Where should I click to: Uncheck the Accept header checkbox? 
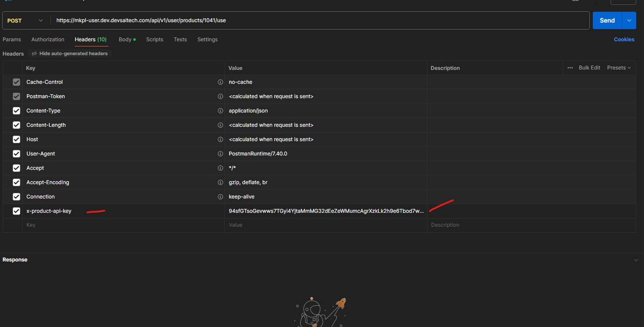pyautogui.click(x=16, y=168)
